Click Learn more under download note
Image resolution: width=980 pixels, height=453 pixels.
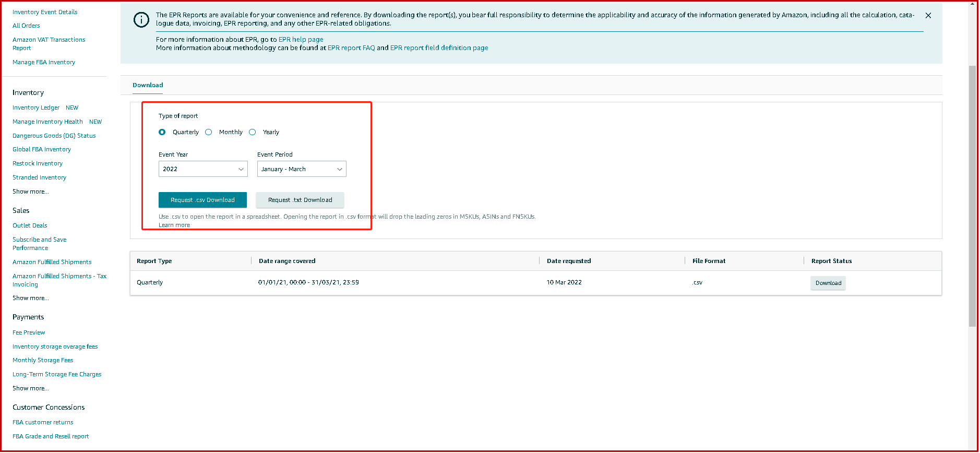[174, 225]
